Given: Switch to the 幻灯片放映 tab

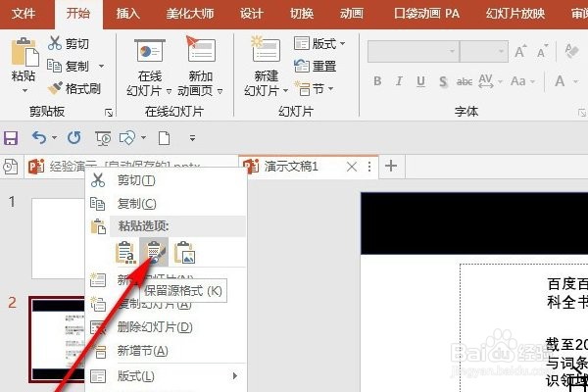Looking at the screenshot, I should coord(514,14).
